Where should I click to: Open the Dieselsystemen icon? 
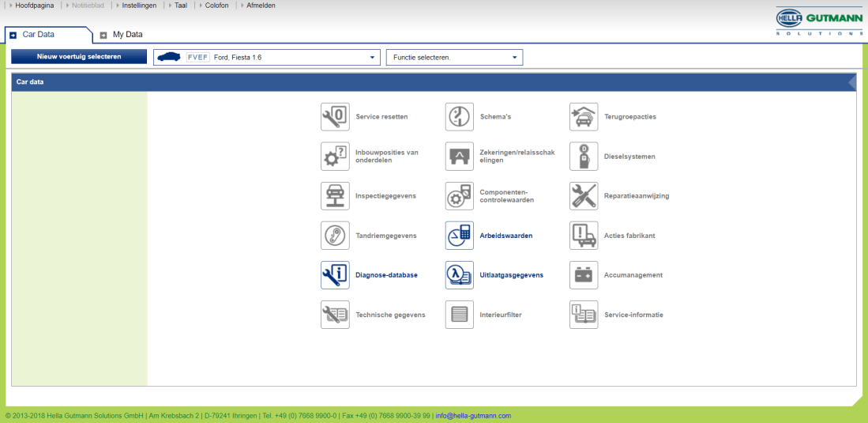(x=584, y=157)
